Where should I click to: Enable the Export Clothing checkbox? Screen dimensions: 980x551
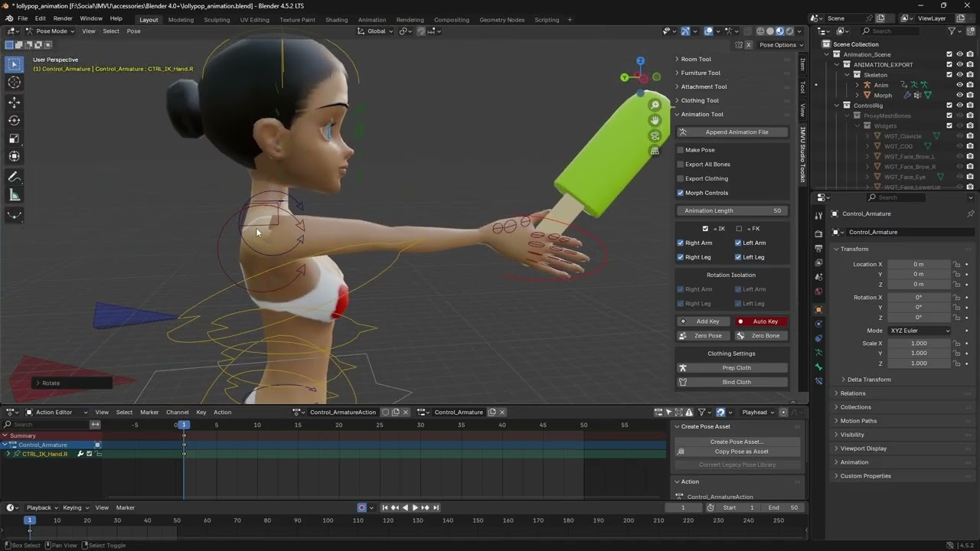coord(681,178)
